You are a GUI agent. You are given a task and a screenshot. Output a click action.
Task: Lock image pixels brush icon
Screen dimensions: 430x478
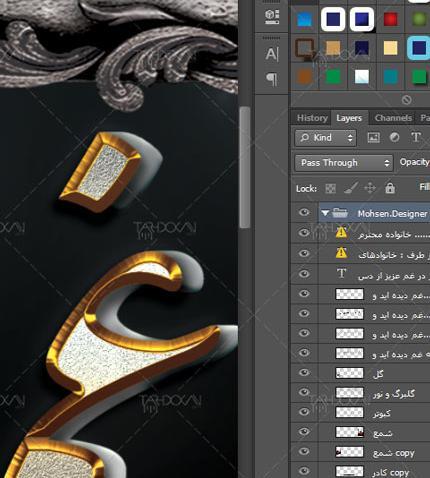(350, 188)
